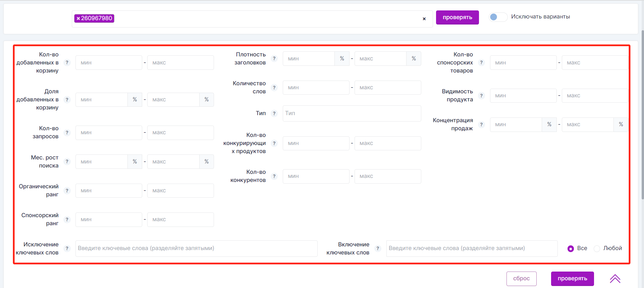Click help icon for Исключение ключевых слов

pyautogui.click(x=67, y=248)
